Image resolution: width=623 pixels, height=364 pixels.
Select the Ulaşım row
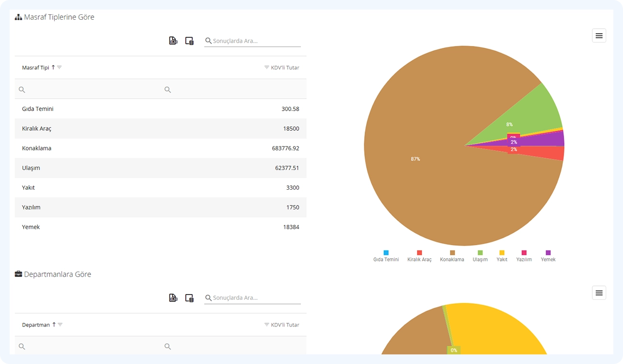click(161, 168)
